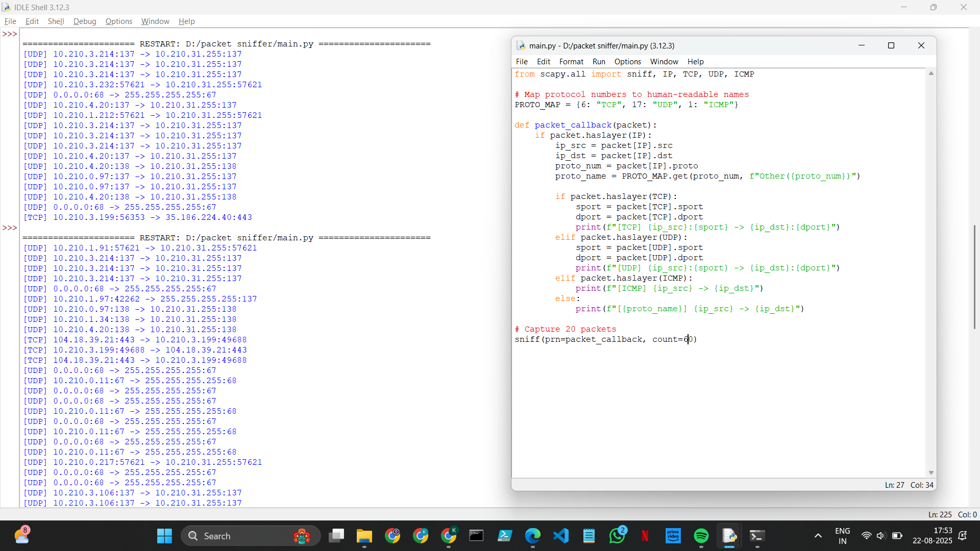Click the IDLE Shell title bar Python icon
The width and height of the screenshot is (980, 551).
coord(7,7)
